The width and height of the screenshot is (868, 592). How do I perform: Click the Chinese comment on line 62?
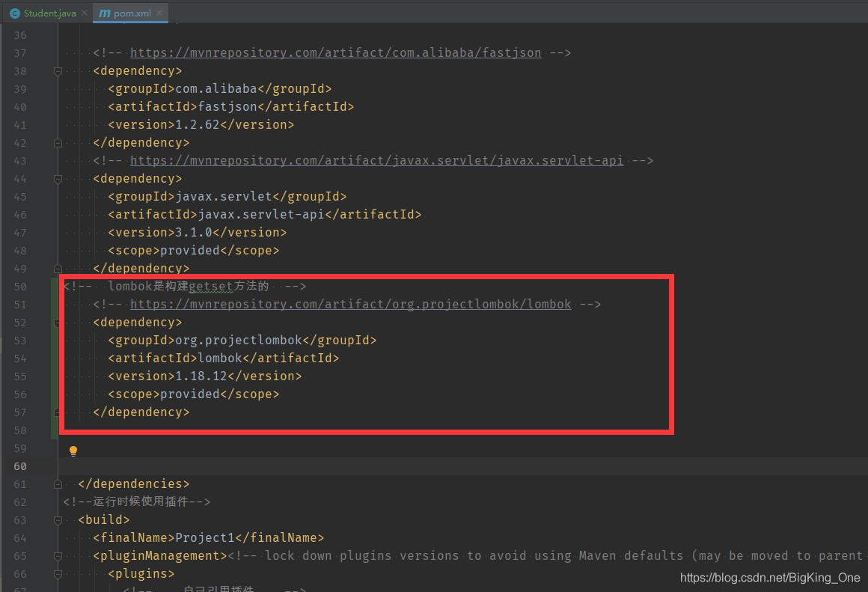137,501
